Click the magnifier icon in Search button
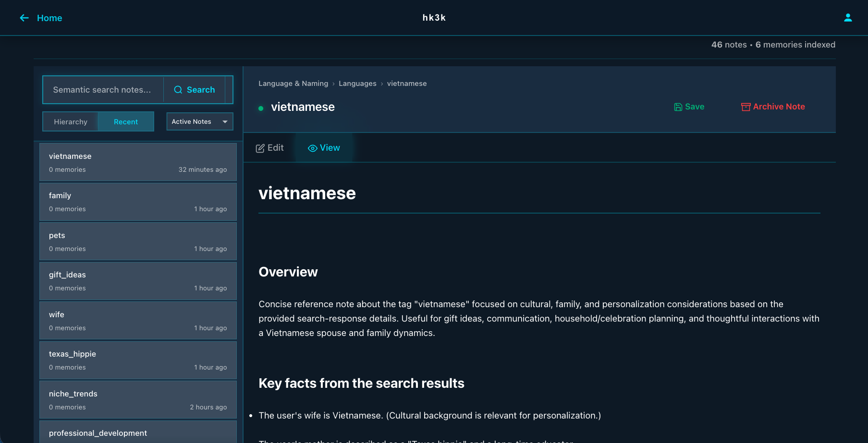 coord(178,90)
